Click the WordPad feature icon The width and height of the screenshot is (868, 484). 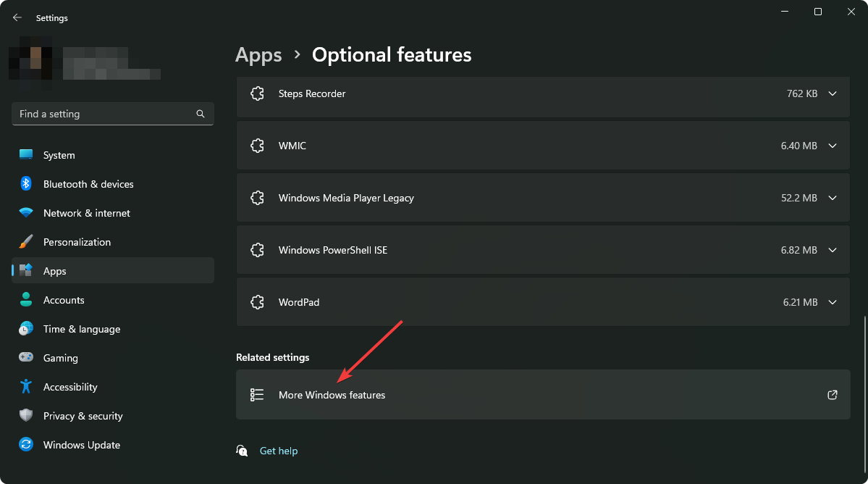[258, 302]
